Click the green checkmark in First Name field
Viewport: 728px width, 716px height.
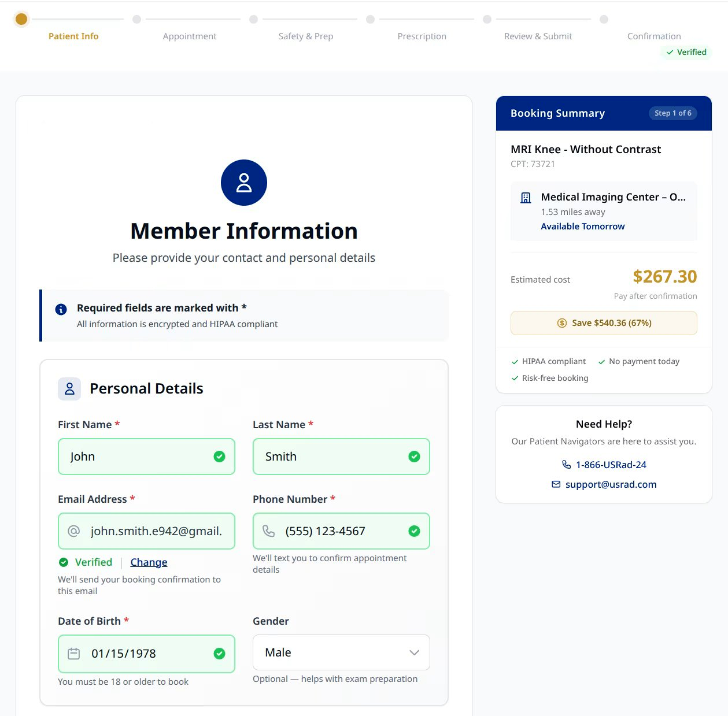pos(219,456)
